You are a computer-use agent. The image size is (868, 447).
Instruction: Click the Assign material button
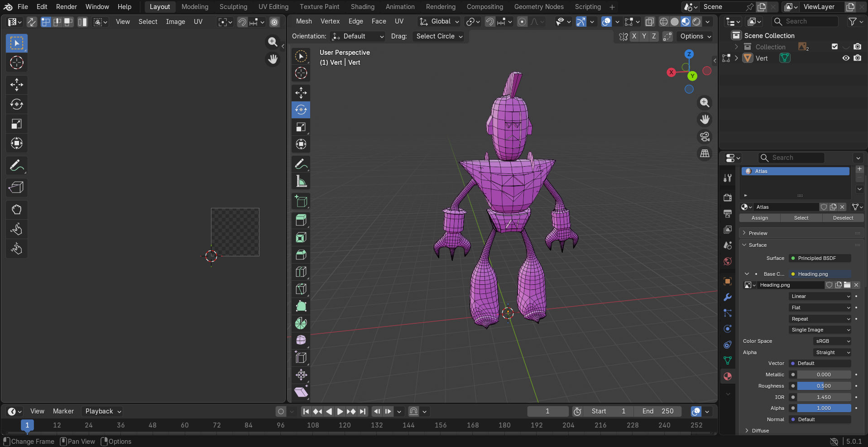click(x=759, y=218)
